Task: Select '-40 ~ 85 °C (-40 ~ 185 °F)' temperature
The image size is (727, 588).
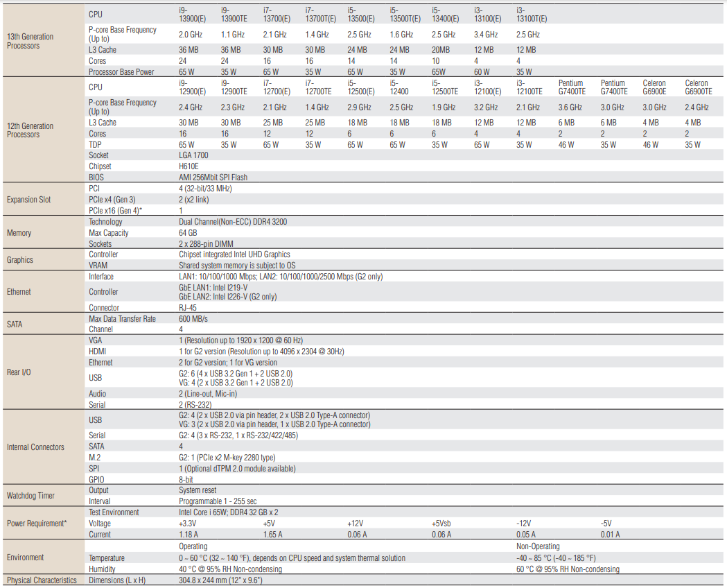Action: (x=556, y=558)
